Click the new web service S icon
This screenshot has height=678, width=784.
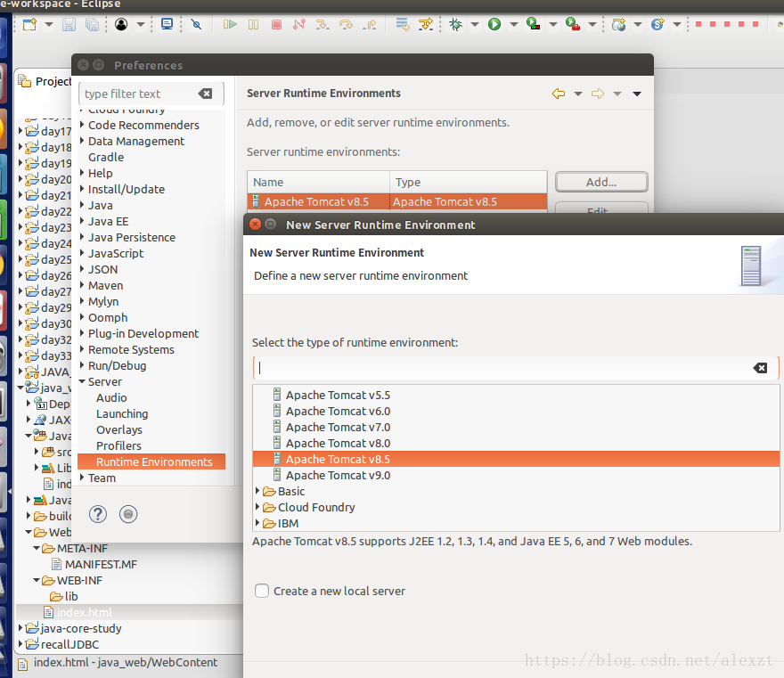coord(657,24)
